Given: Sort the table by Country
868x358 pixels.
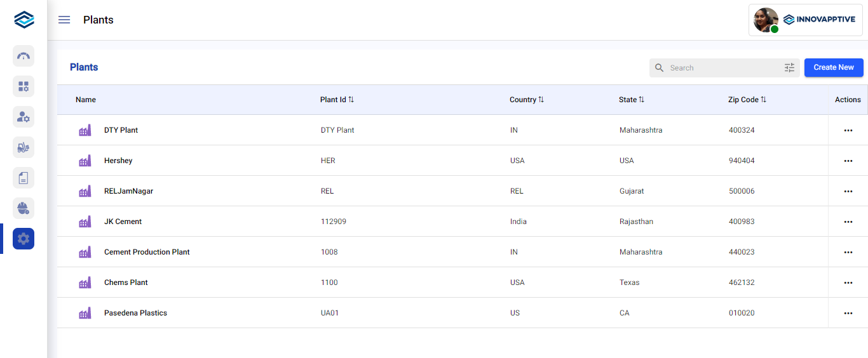Looking at the screenshot, I should (x=541, y=100).
